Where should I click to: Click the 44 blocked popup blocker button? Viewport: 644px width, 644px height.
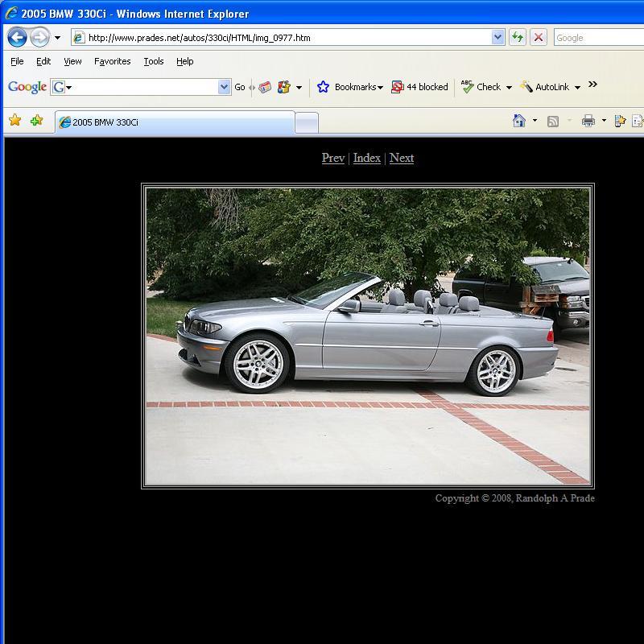pos(419,87)
